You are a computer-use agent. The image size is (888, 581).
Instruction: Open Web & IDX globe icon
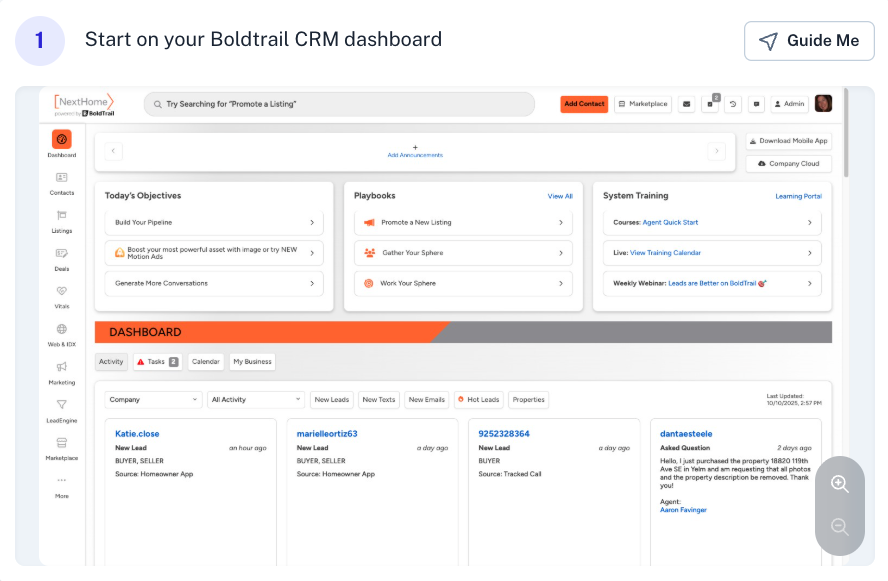62,330
